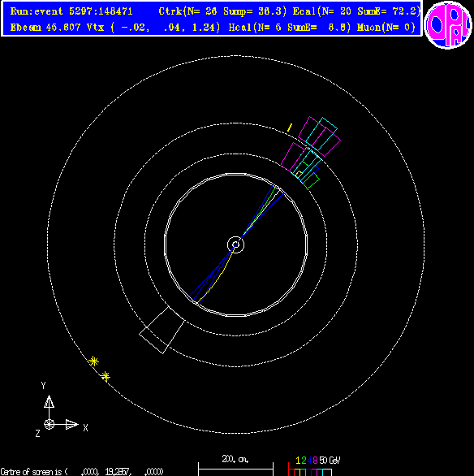Click the magenta 8 GeV legend number
474x476 pixels.
coord(315,461)
